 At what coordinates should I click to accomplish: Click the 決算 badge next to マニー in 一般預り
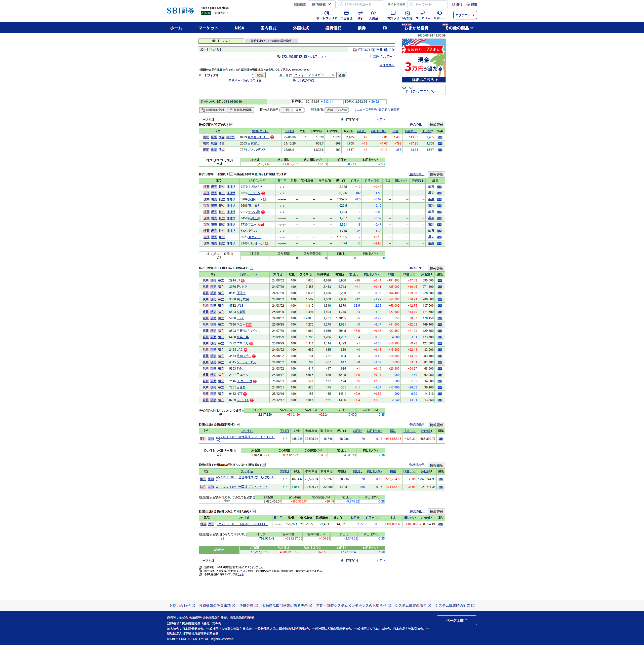pyautogui.click(x=261, y=225)
